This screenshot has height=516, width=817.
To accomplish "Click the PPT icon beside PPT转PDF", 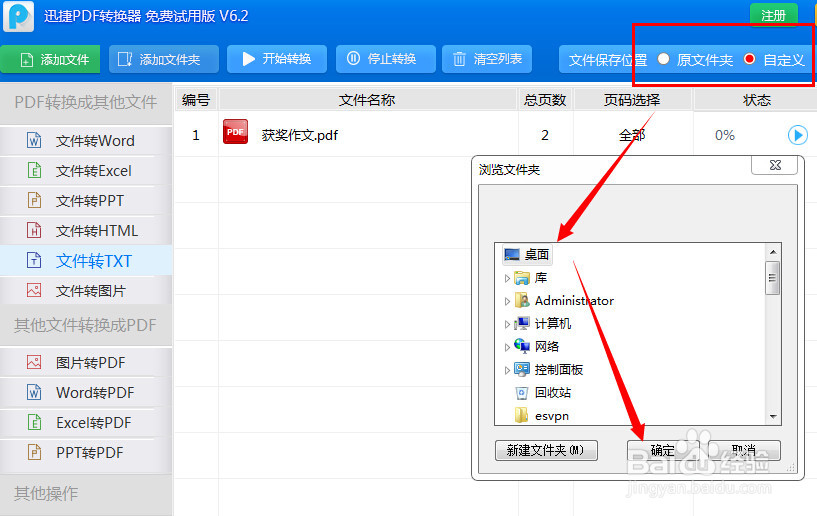I will click(34, 452).
